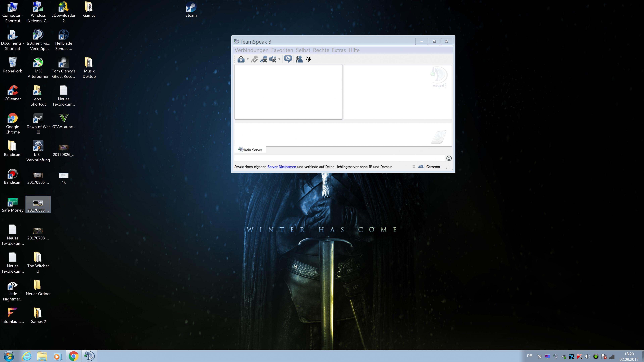Select the Little Nightmares desktop shortcut
The image size is (644, 362).
pos(12,291)
